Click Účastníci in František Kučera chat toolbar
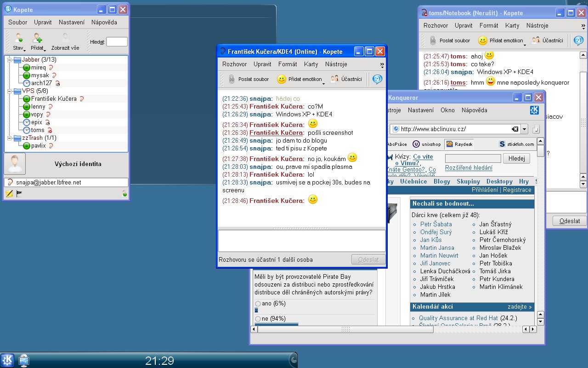The width and height of the screenshot is (588, 368). coord(346,79)
